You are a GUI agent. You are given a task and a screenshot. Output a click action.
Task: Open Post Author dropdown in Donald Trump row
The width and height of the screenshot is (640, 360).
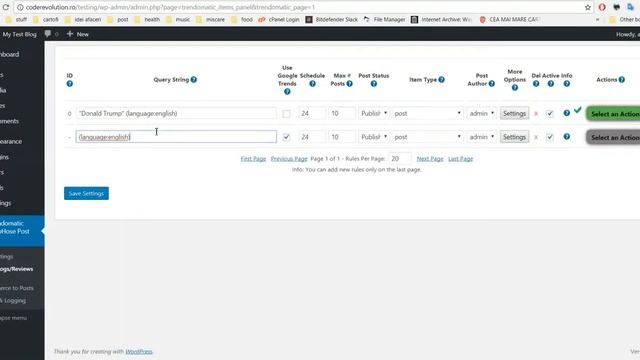tap(482, 113)
